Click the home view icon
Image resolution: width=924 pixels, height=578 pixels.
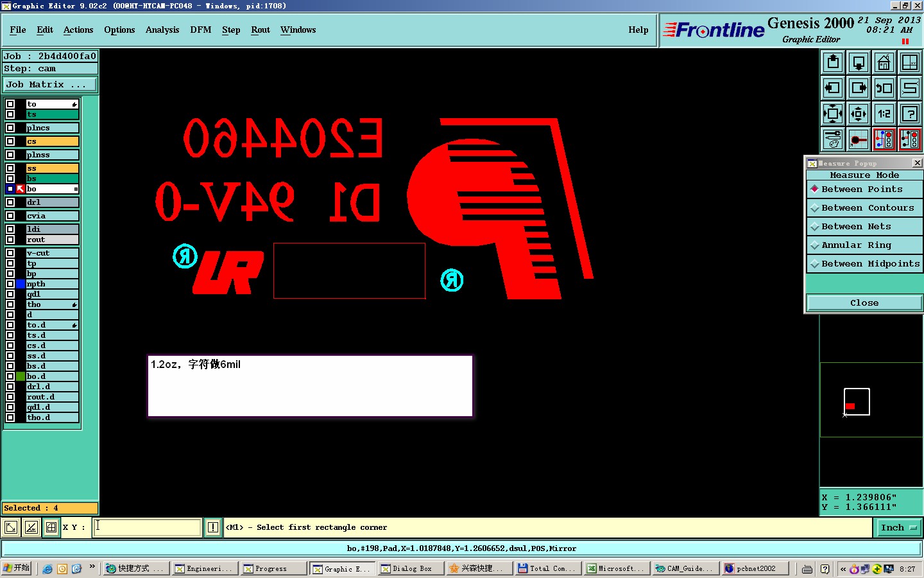pyautogui.click(x=884, y=62)
